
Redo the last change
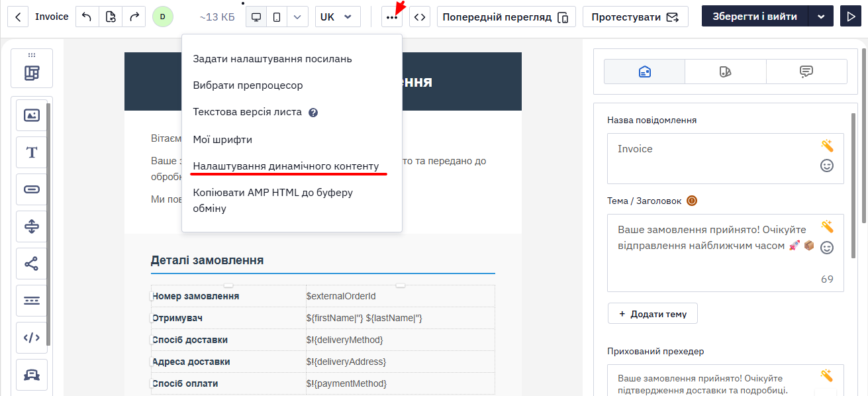[134, 17]
